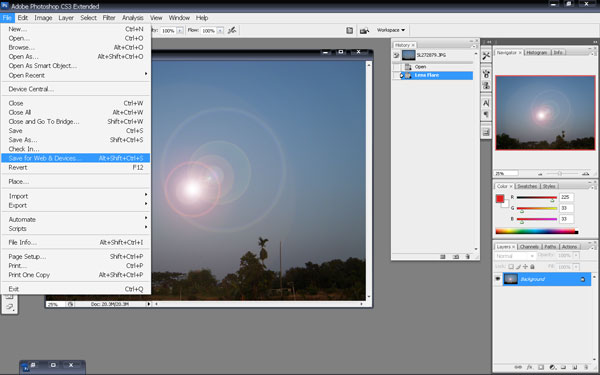Image resolution: width=600 pixels, height=375 pixels.
Task: Open the Tool Presets panel icon
Action: [486, 56]
